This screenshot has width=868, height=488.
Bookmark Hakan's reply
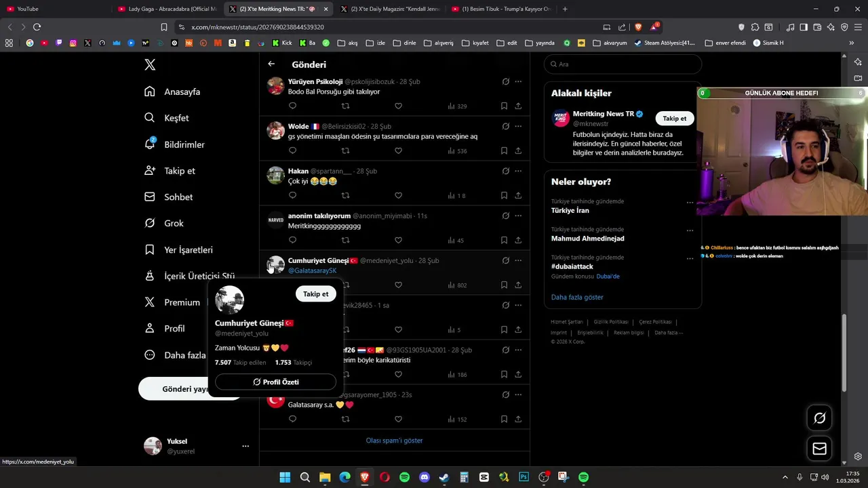[x=504, y=195]
